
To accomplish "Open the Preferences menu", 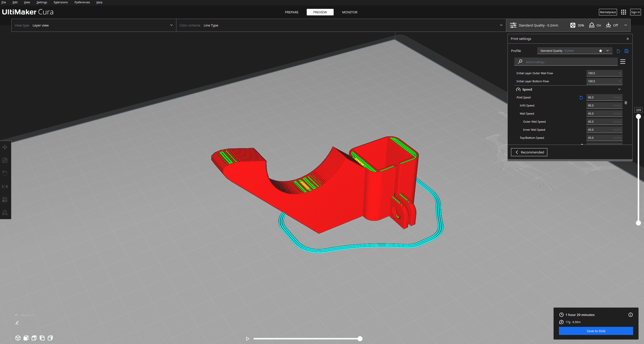I will (x=82, y=2).
